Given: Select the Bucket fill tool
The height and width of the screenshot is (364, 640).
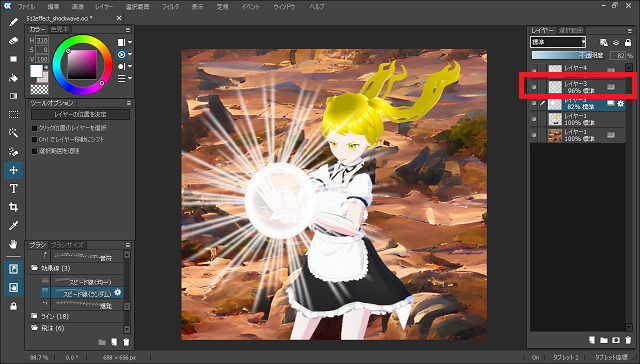Looking at the screenshot, I should [x=13, y=78].
